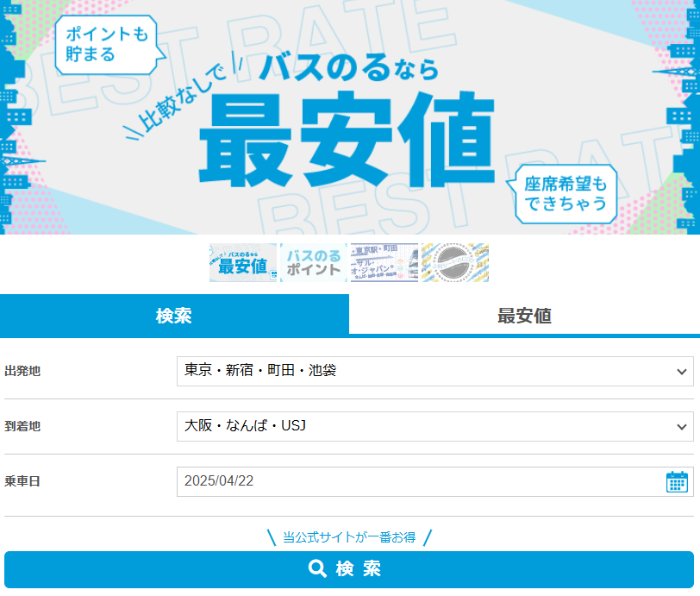This screenshot has width=700, height=596.
Task: Click the 乗車日 label
Action: coord(22,481)
